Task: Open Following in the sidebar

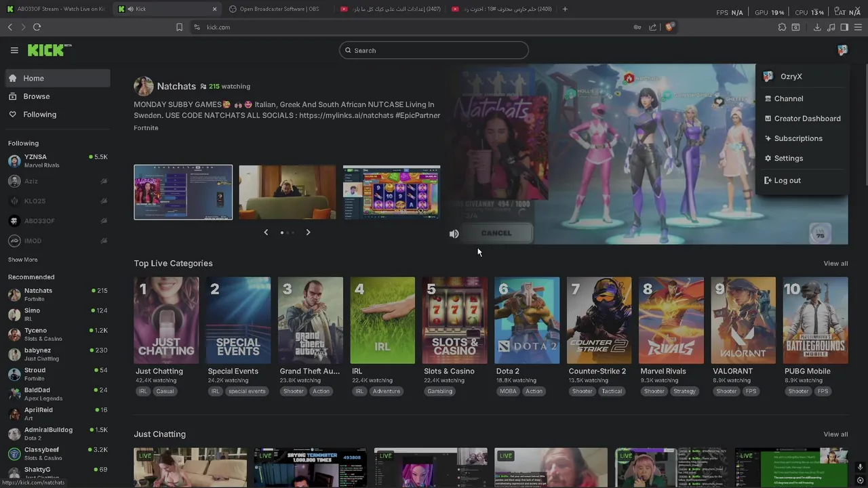Action: 58,115
